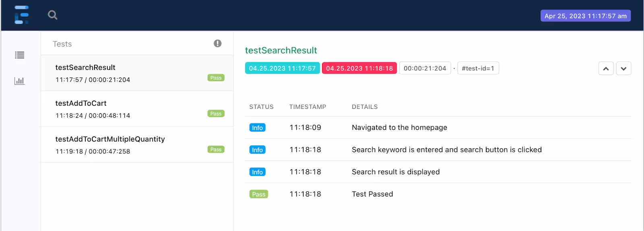Click the TIMESTAMP column header
Viewport: 644px width, 231px height.
[x=308, y=107]
